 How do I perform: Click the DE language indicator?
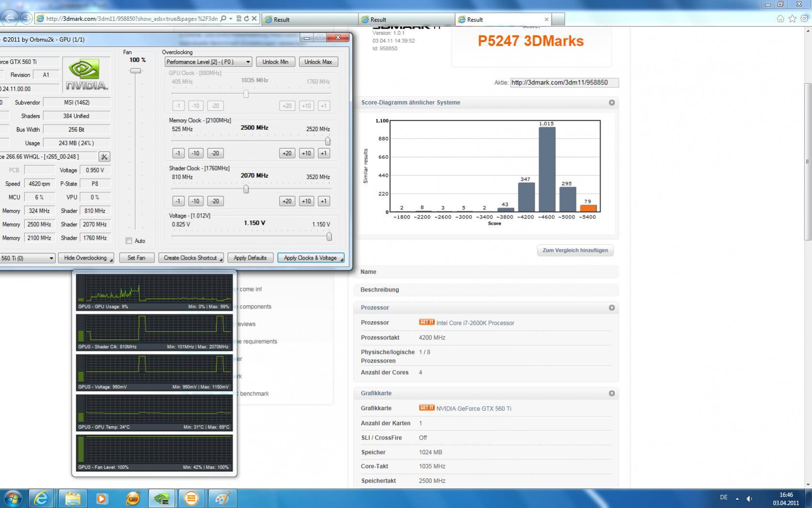pyautogui.click(x=723, y=497)
